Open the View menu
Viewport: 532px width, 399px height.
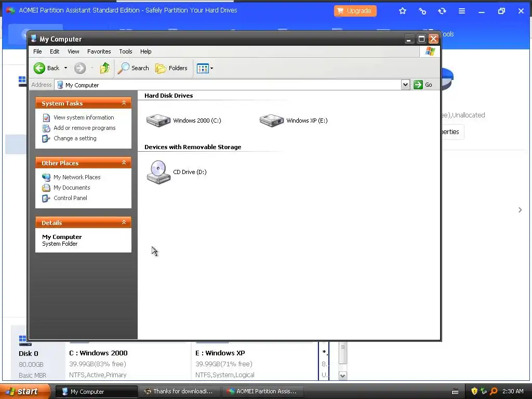[73, 51]
